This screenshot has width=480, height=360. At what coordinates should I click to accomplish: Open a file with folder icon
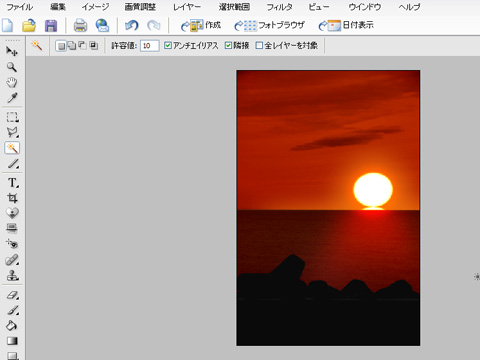29,25
